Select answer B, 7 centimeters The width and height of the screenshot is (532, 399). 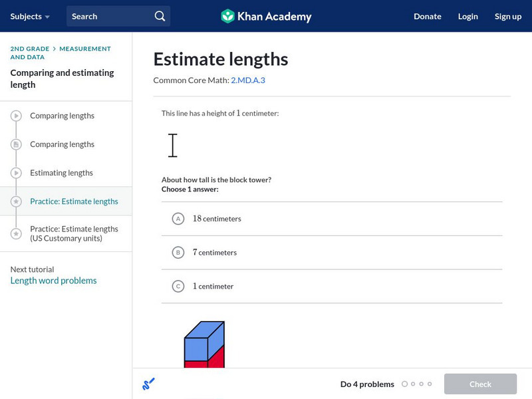click(x=178, y=253)
